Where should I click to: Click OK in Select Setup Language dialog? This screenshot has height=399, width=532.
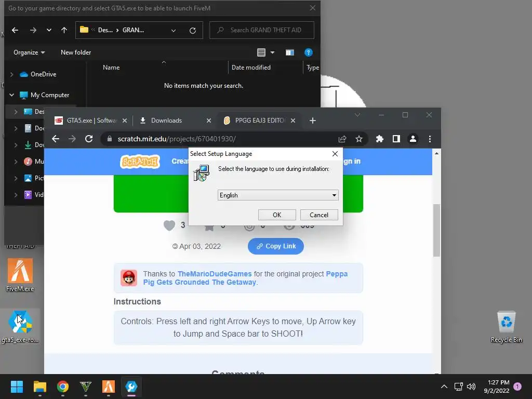(x=277, y=215)
